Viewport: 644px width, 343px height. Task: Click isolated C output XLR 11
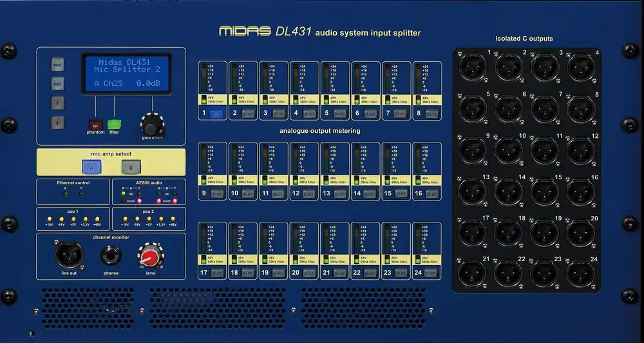pos(545,150)
